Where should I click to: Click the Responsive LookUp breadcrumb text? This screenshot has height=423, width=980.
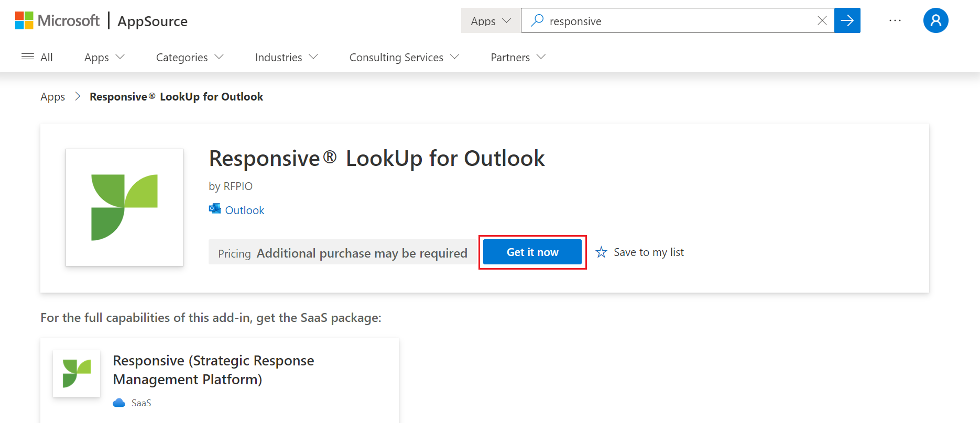click(177, 97)
